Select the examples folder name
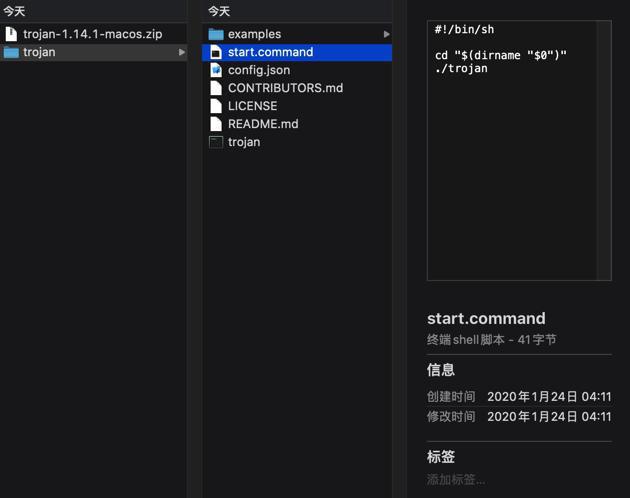 254,34
